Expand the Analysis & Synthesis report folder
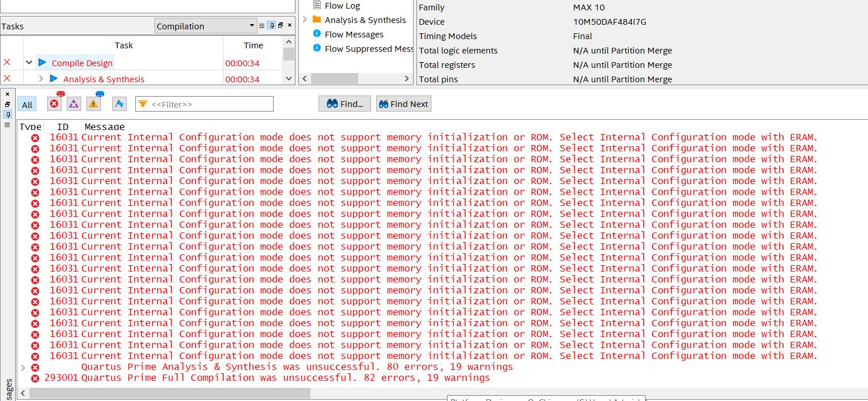Screen dimensions: 868x401 click(305, 20)
